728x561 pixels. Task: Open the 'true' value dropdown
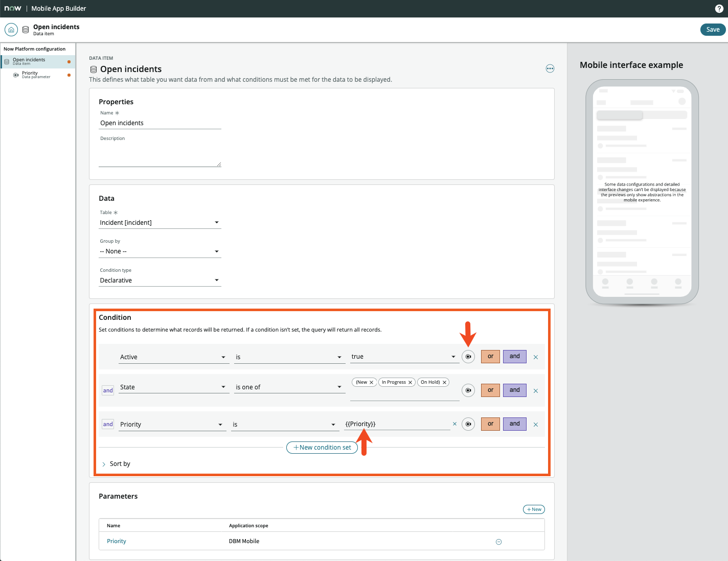pyautogui.click(x=404, y=357)
